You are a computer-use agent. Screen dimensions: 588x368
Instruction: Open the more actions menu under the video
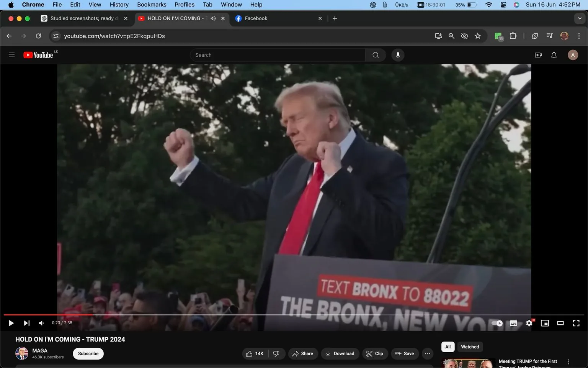pyautogui.click(x=427, y=353)
